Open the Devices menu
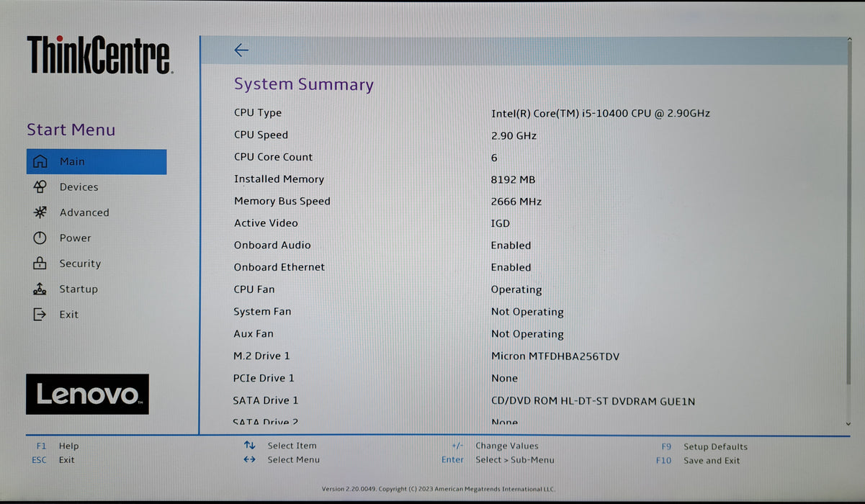The width and height of the screenshot is (865, 504). [x=79, y=187]
